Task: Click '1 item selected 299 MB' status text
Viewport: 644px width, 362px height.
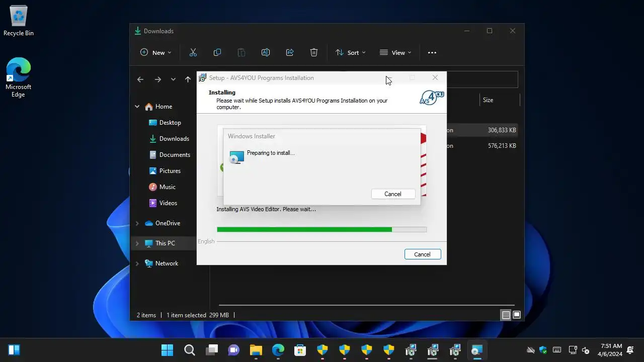Action: [x=198, y=315]
